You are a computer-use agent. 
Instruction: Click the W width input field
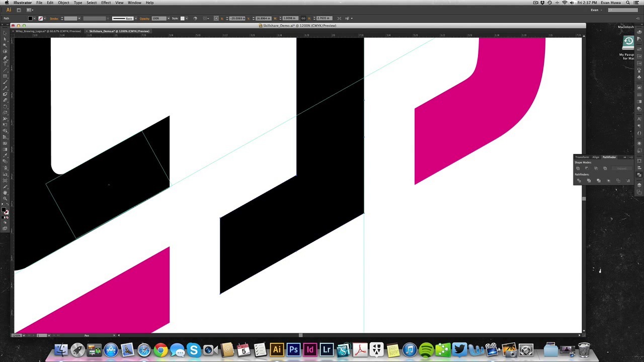(290, 19)
